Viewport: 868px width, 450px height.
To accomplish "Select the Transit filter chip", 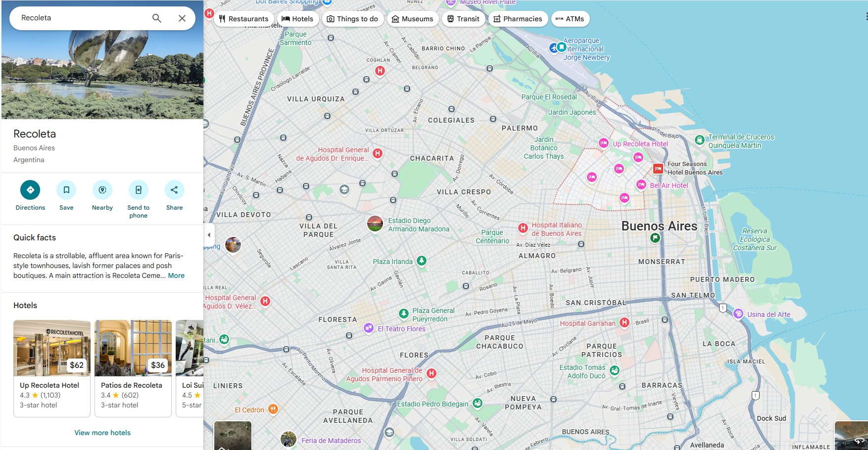I will pos(463,19).
